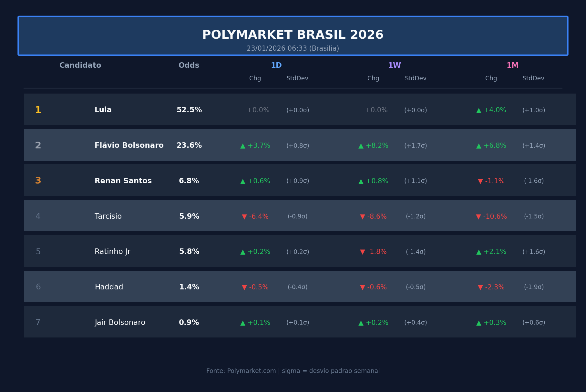586x392 pixels.
Task: Click the POLYMARKET BRASIL 2026 title
Action: click(x=293, y=35)
